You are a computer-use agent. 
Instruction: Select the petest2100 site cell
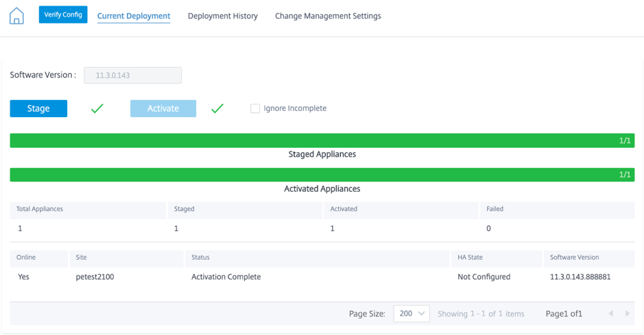(x=95, y=277)
